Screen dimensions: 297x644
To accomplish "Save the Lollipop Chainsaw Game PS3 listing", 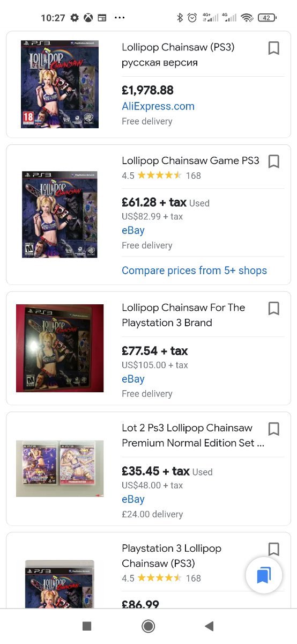I will coord(273,161).
